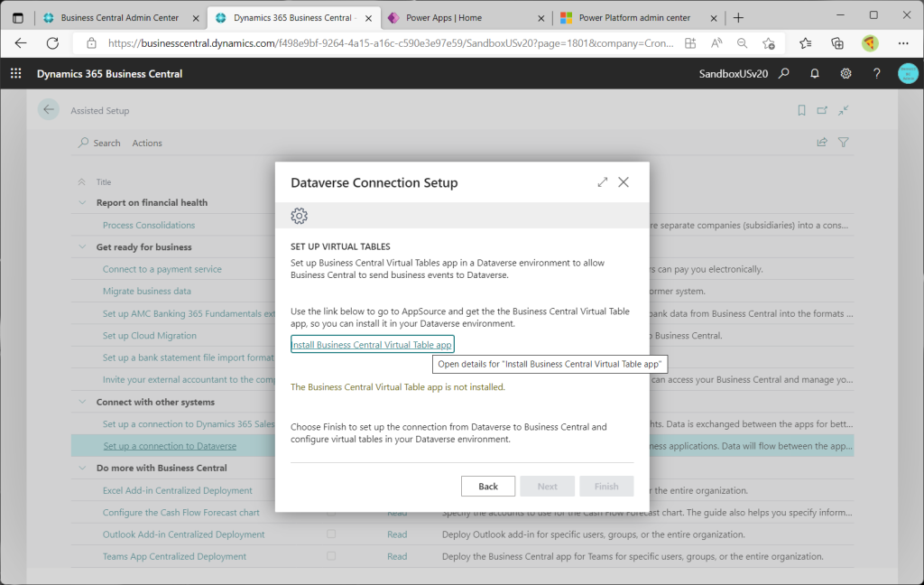Open the notifications bell
Screen dimensions: 924x585
coord(815,73)
